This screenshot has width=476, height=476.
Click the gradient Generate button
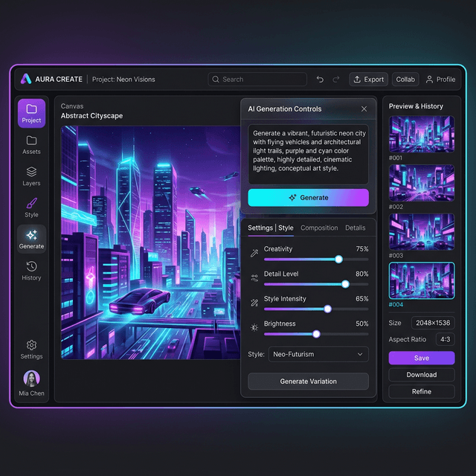[308, 198]
